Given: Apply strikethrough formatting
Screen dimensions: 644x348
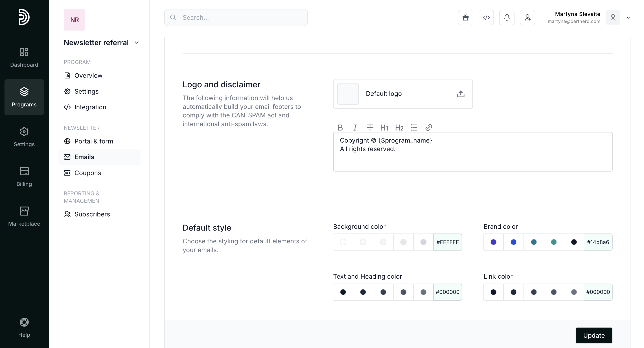Looking at the screenshot, I should click(x=370, y=128).
